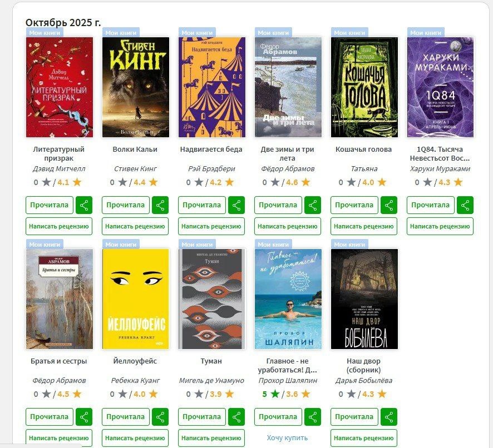Share Две зимы и три лета

[313, 205]
